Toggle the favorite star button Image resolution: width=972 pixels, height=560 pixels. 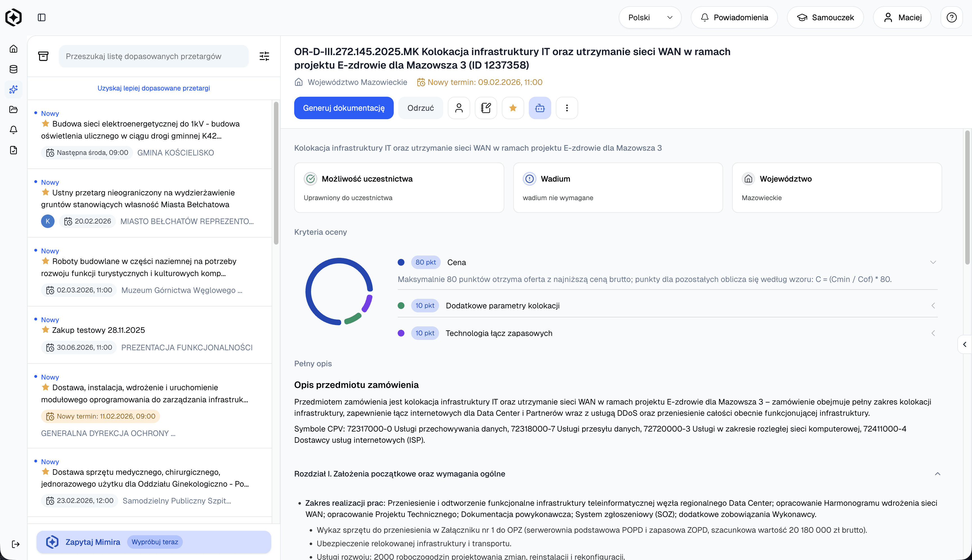click(x=512, y=108)
